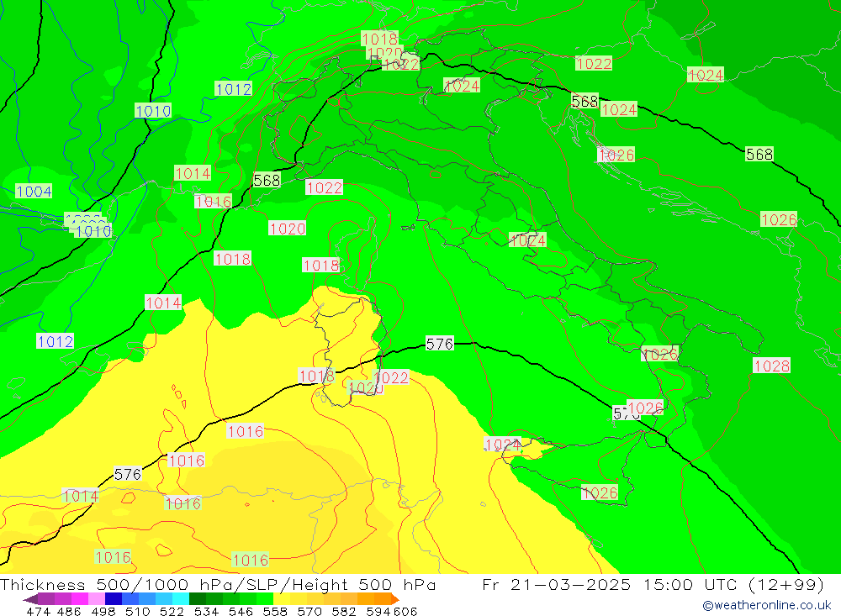Click the 606 value in the legend
841x616 pixels.
point(405,611)
